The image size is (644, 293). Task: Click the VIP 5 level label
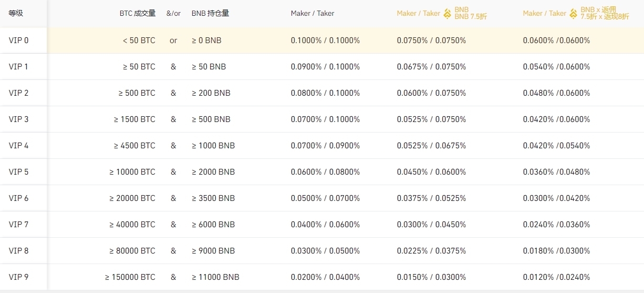click(19, 172)
